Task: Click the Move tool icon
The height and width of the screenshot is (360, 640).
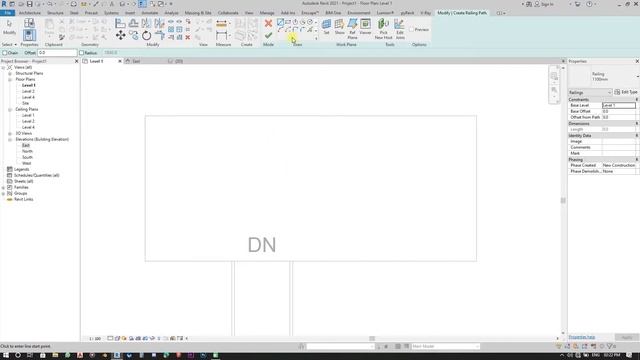Action: click(x=120, y=36)
